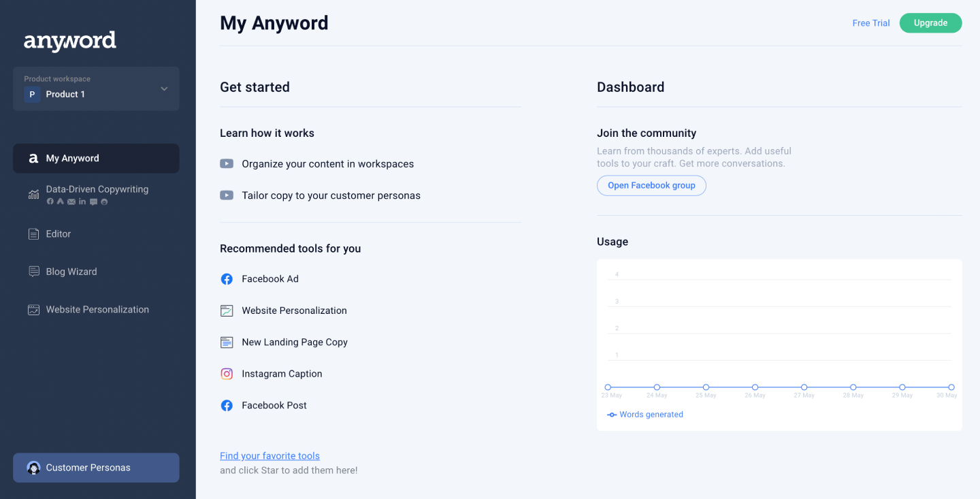Click the New Landing Page Copy icon

pos(227,342)
